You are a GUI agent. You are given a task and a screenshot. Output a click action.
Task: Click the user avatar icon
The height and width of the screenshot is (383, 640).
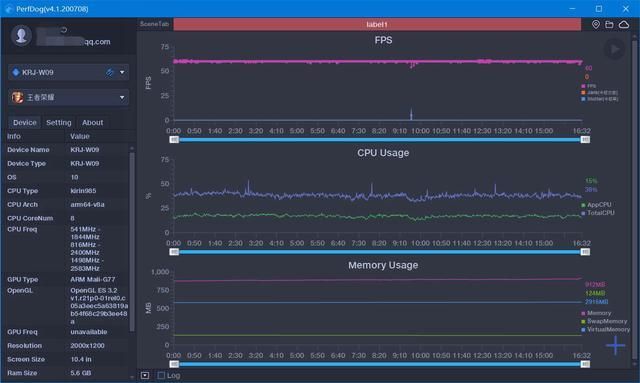coord(21,36)
